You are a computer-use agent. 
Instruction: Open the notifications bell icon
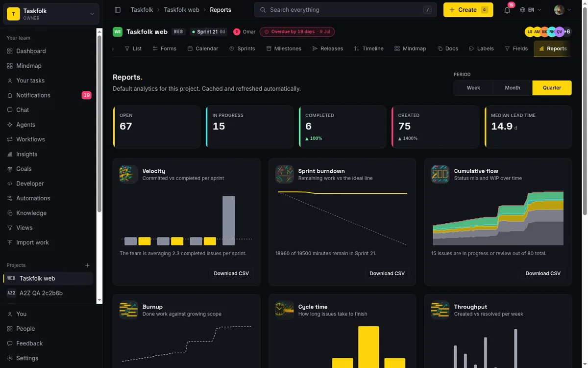(507, 10)
